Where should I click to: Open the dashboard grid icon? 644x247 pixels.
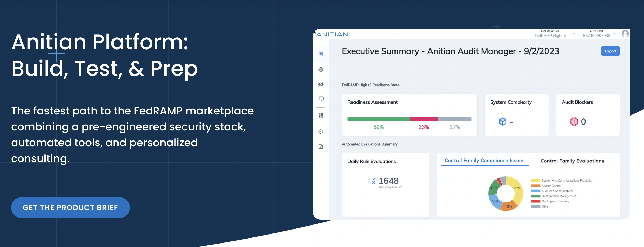click(321, 115)
